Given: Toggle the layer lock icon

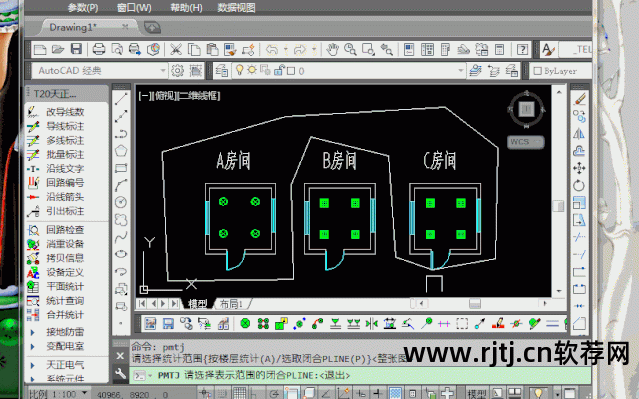Looking at the screenshot, I should pos(279,71).
